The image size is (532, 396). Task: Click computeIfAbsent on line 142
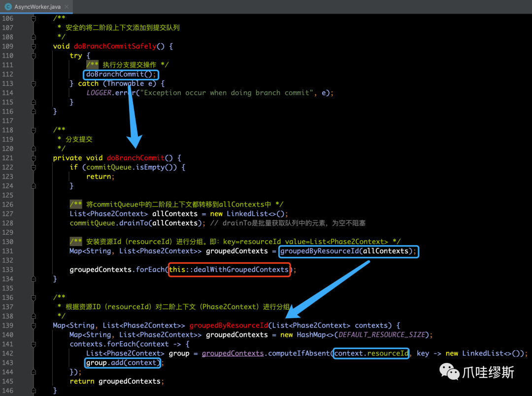click(x=299, y=353)
